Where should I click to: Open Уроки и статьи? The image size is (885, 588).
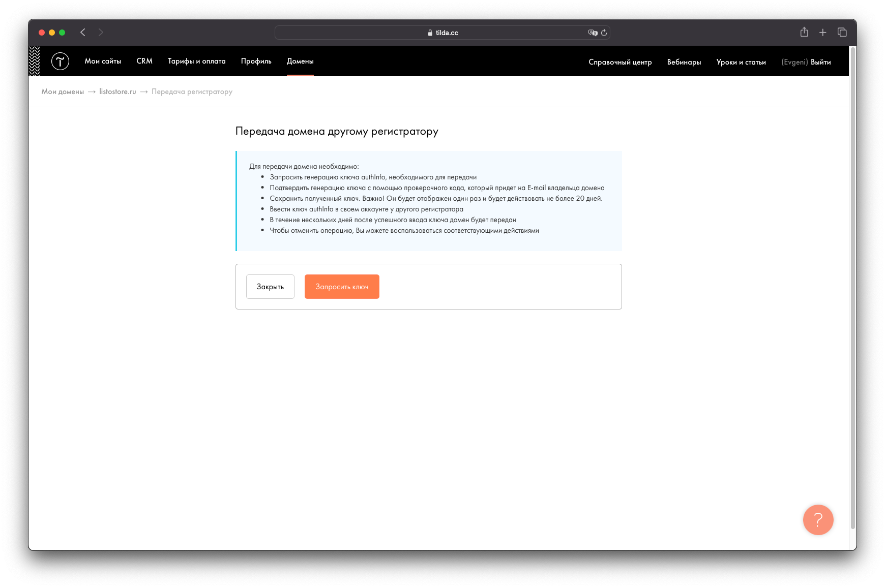pos(741,62)
